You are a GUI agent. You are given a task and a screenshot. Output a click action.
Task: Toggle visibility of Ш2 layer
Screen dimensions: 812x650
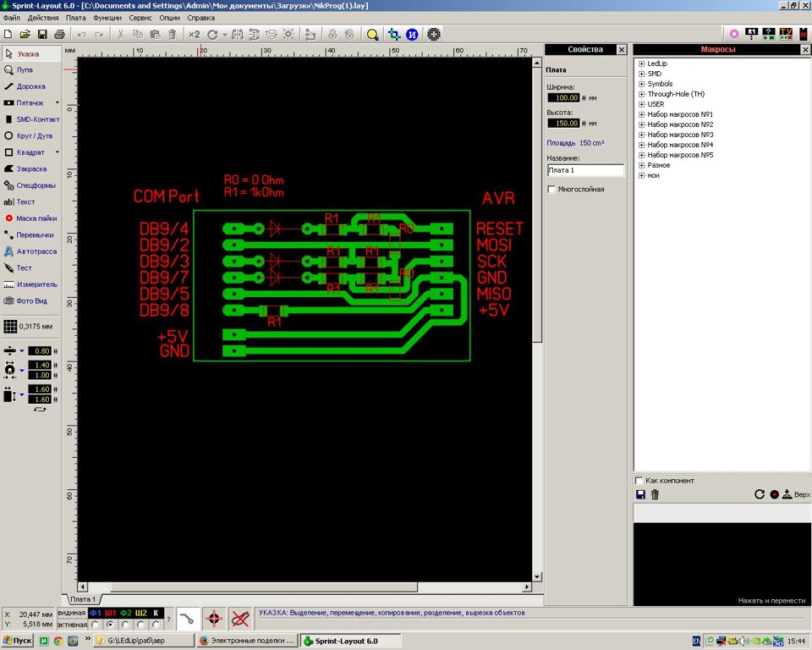click(141, 614)
